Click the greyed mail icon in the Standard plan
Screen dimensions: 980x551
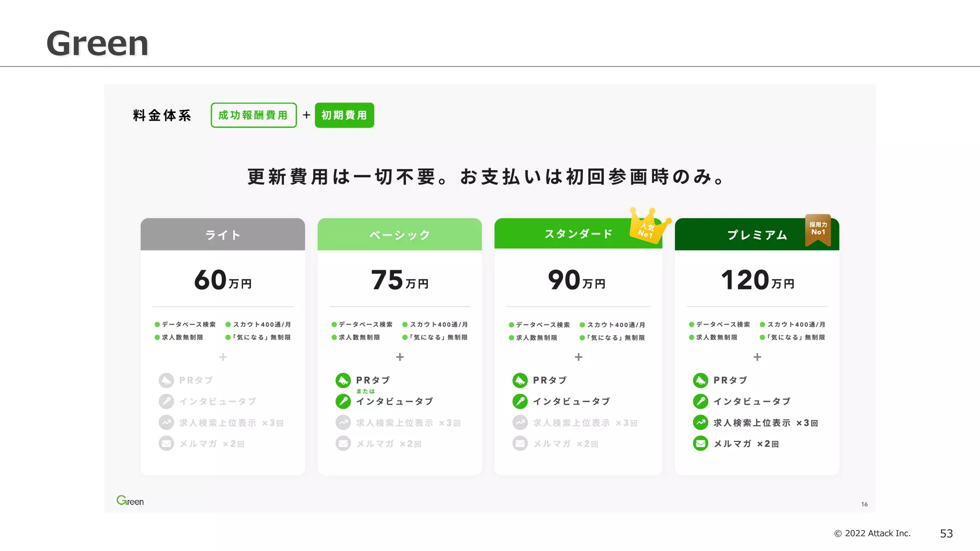[x=520, y=443]
